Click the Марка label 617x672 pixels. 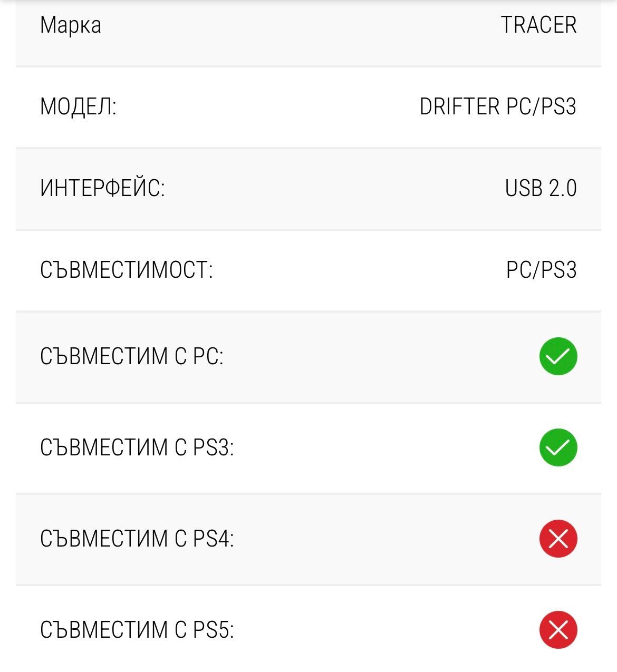click(x=71, y=25)
